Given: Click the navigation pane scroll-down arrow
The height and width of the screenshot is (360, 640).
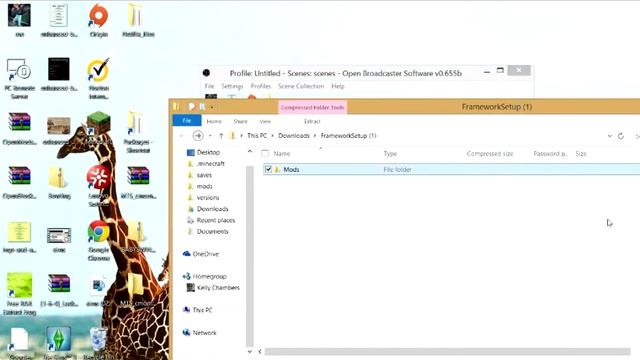Looking at the screenshot, I should point(250,351).
